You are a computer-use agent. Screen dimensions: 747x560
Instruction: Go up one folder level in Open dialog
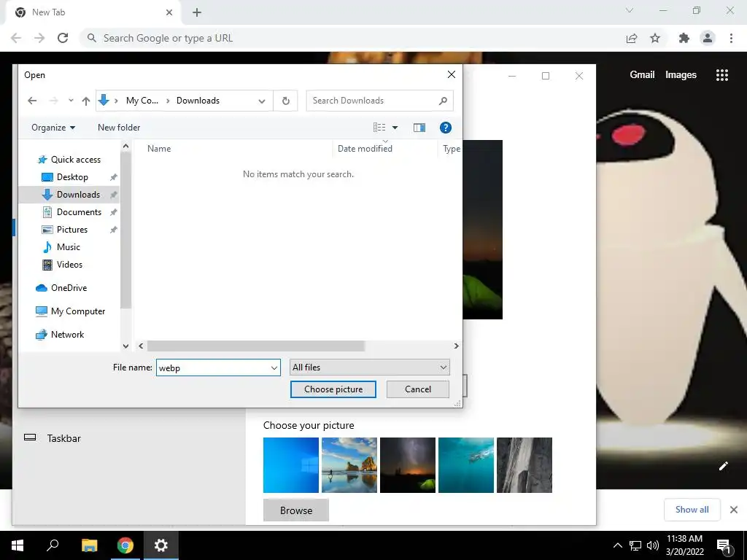(86, 101)
